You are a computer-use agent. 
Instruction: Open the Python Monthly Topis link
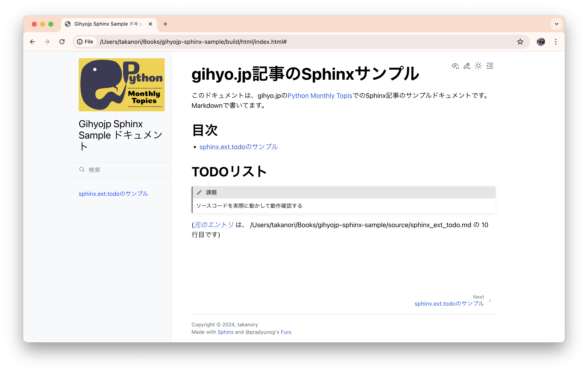320,95
